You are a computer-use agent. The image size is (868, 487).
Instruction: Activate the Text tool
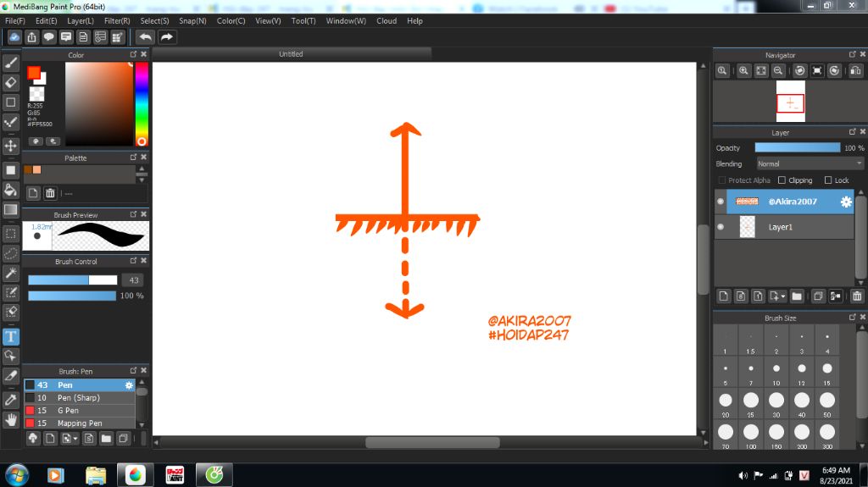click(10, 336)
